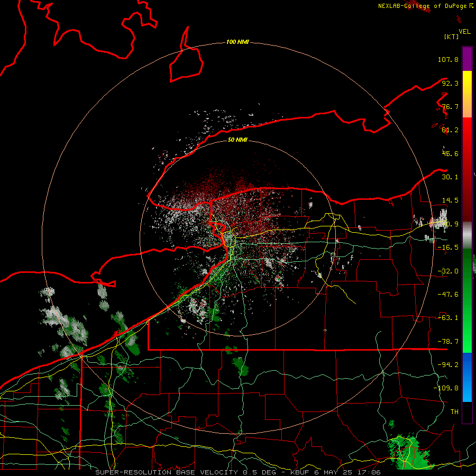Pick the black TH segment of the scale
The width and height of the screenshot is (476, 476).
[x=467, y=413]
